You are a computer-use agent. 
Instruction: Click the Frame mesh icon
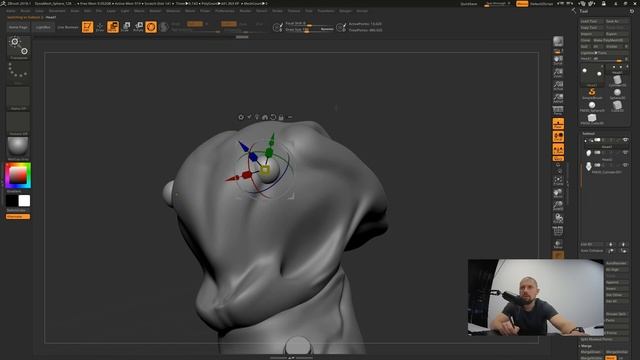558,180
